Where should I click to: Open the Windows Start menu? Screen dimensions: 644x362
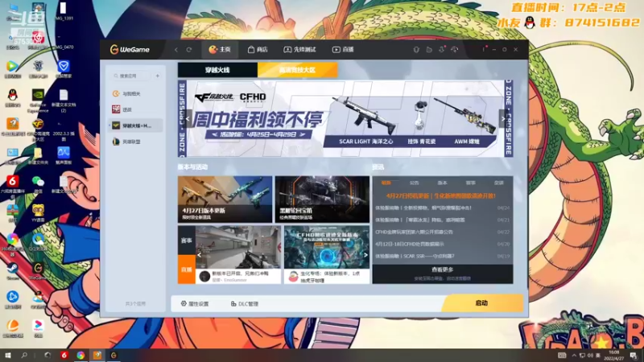(x=8, y=355)
